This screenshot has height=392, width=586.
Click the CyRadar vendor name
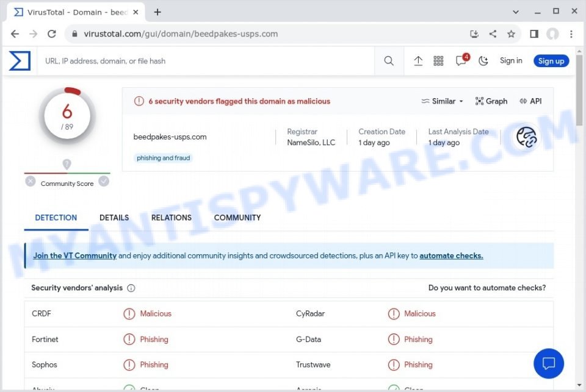pyautogui.click(x=310, y=313)
